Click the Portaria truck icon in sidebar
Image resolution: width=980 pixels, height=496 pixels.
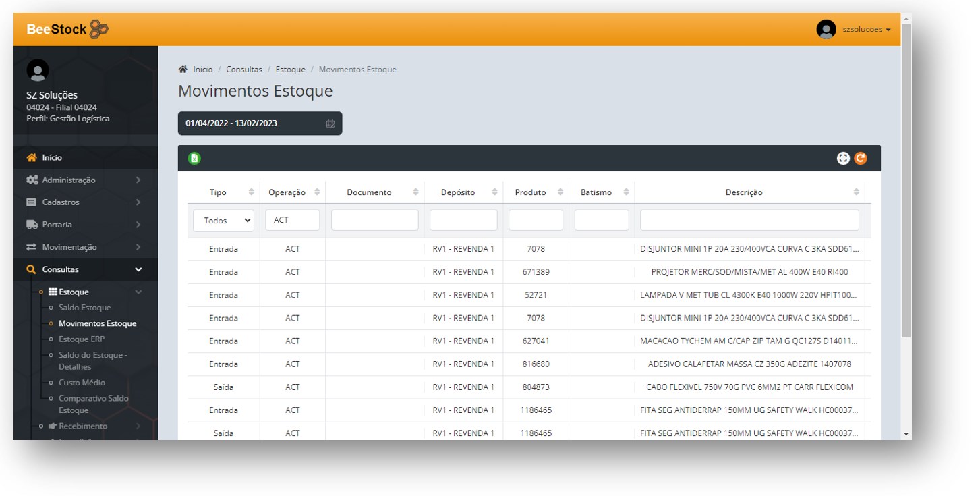point(32,225)
